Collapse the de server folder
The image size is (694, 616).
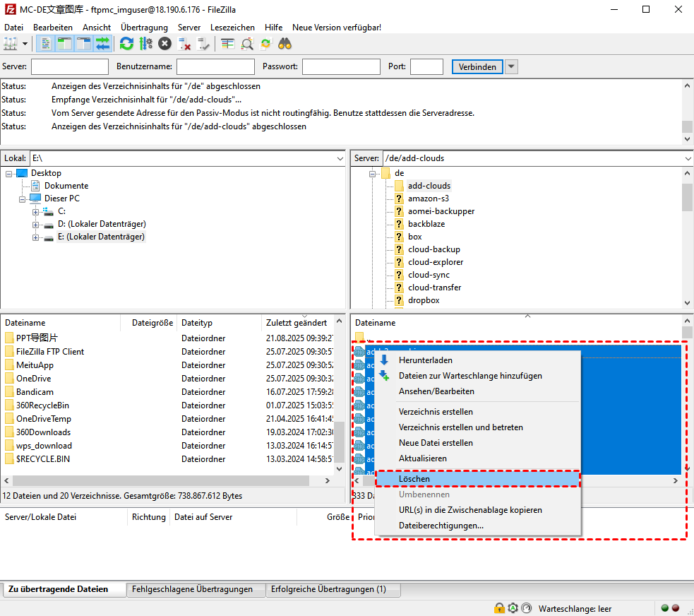372,173
